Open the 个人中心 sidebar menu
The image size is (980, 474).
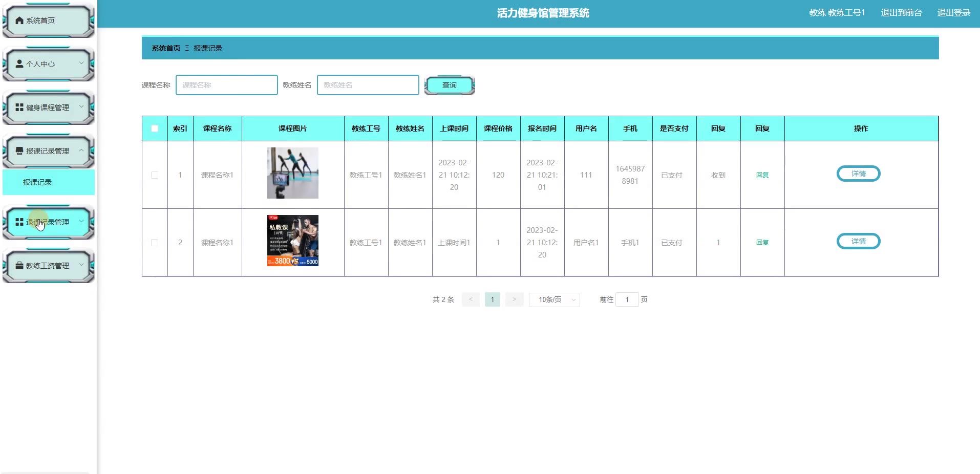point(49,64)
